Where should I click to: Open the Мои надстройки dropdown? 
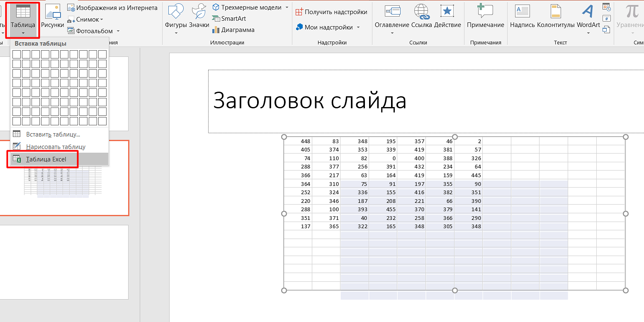[x=328, y=27]
